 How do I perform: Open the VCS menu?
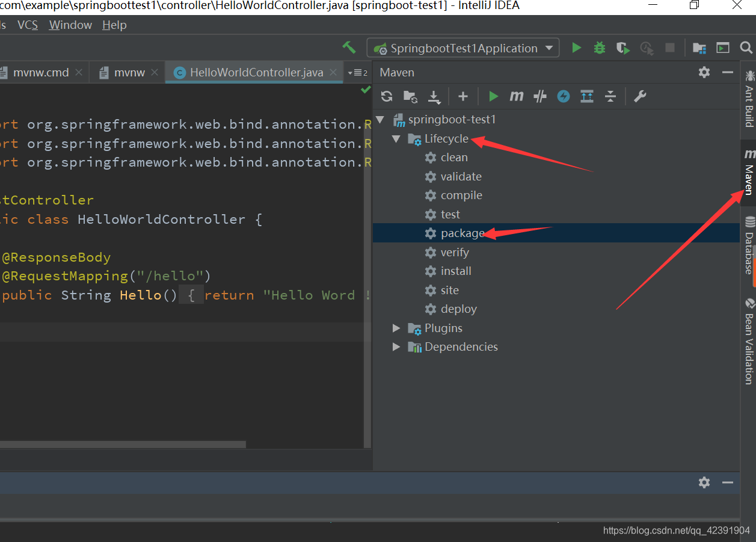tap(28, 25)
